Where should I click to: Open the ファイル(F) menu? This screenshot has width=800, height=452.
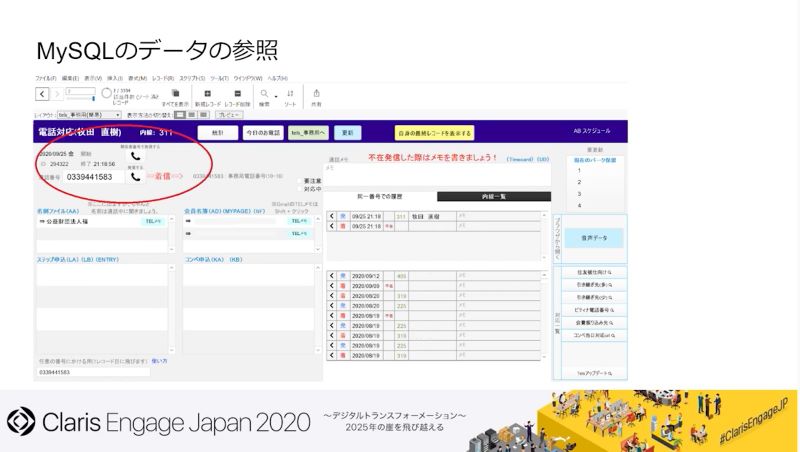pyautogui.click(x=45, y=79)
